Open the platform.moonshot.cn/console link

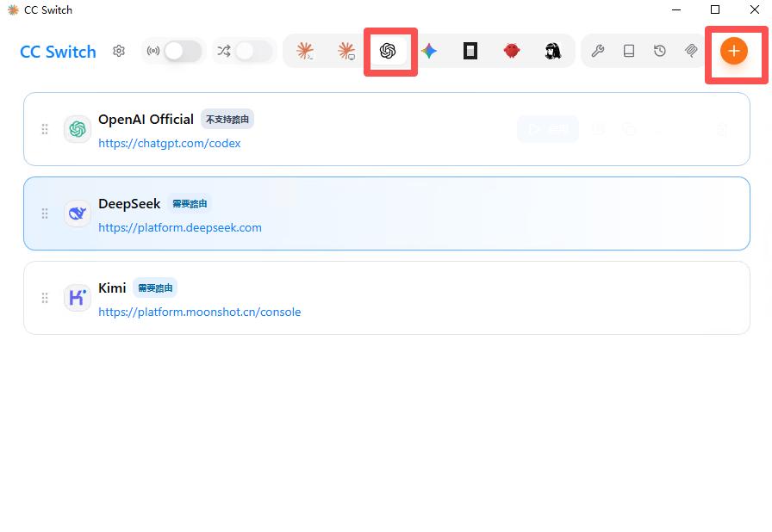click(x=199, y=312)
